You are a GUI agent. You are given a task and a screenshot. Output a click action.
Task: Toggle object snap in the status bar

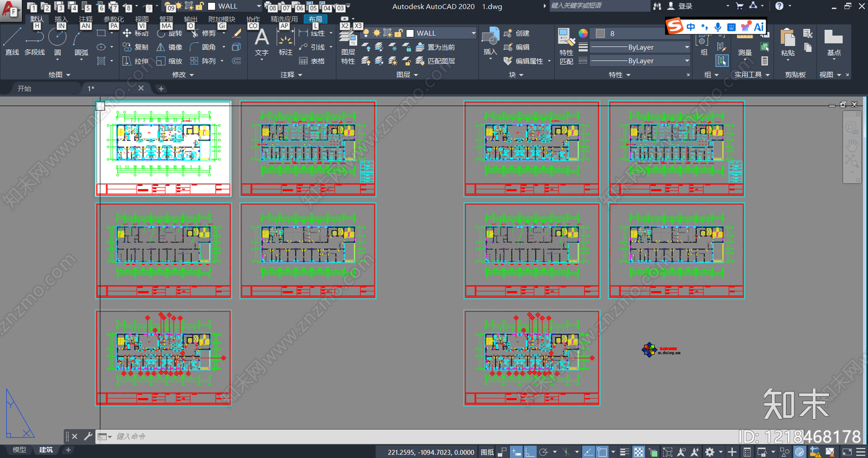point(602,452)
